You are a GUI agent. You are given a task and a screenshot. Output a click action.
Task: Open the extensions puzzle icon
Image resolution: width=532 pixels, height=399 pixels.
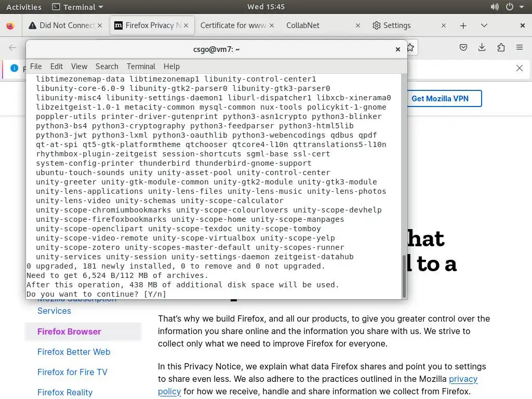pyautogui.click(x=501, y=47)
